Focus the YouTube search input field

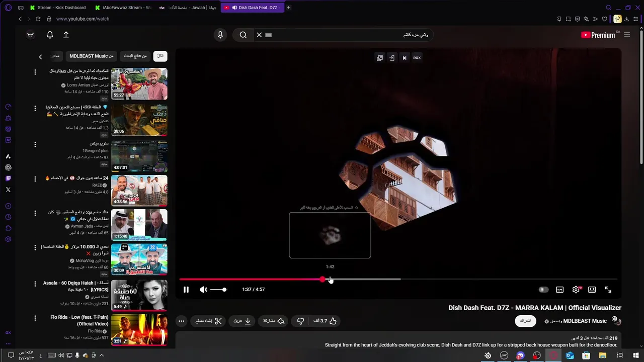(x=352, y=35)
